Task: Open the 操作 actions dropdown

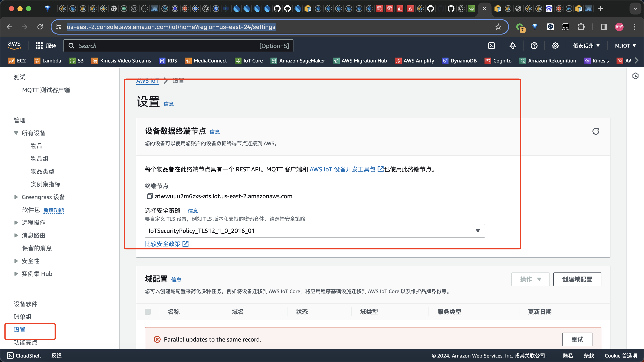Action: click(x=530, y=279)
